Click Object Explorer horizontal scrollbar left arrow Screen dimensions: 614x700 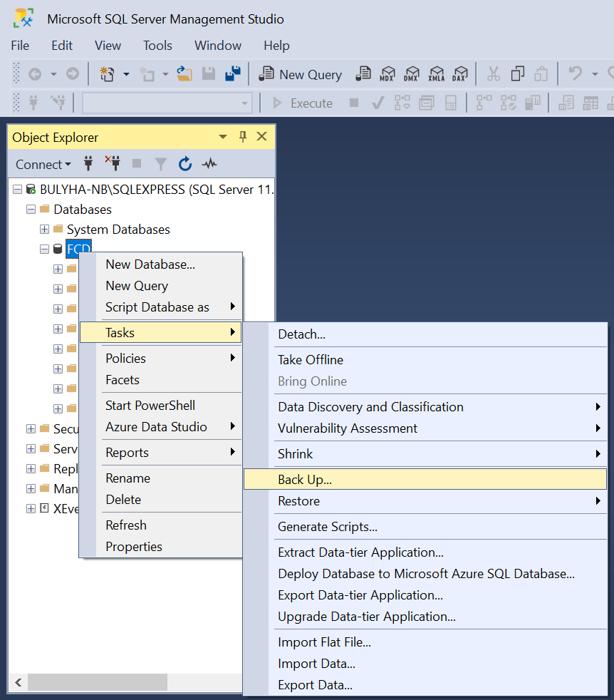click(19, 682)
